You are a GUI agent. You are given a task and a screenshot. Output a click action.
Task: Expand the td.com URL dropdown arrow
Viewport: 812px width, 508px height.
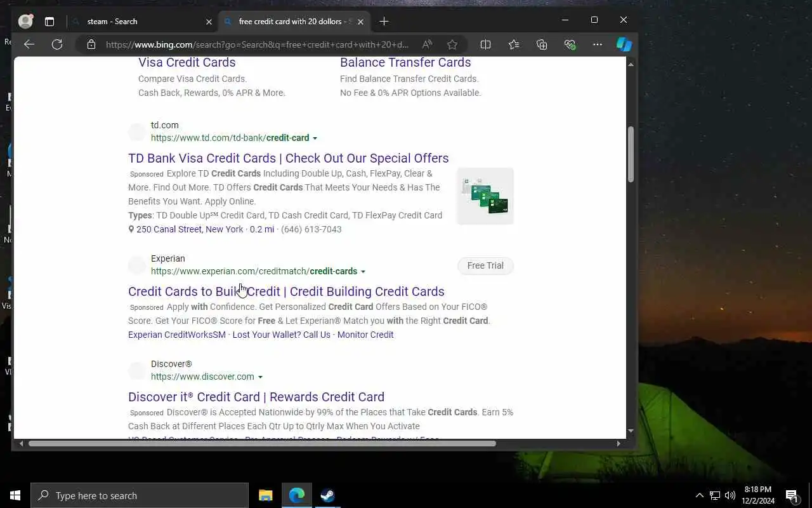point(315,138)
